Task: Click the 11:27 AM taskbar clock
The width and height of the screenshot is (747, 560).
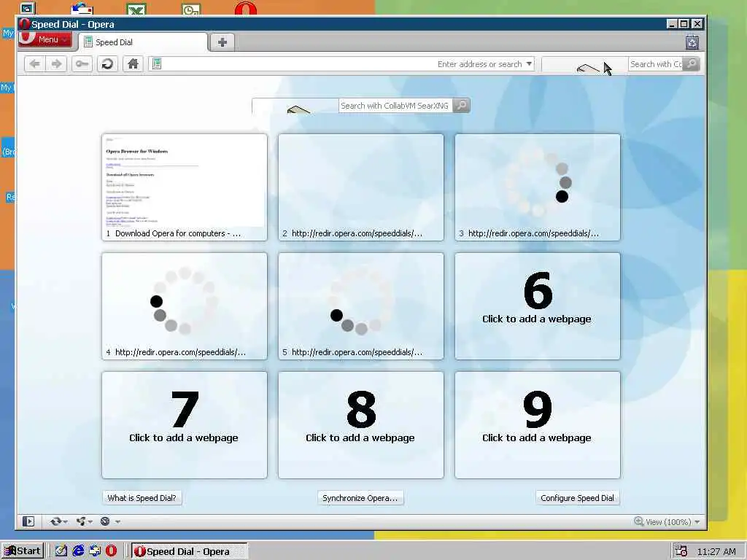Action: point(716,552)
